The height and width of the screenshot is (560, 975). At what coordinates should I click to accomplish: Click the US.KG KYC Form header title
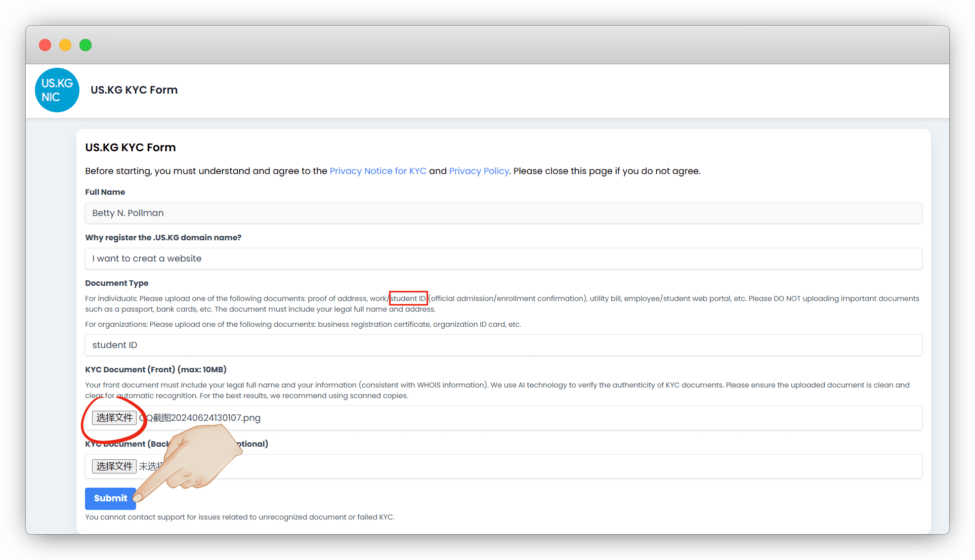pyautogui.click(x=134, y=90)
